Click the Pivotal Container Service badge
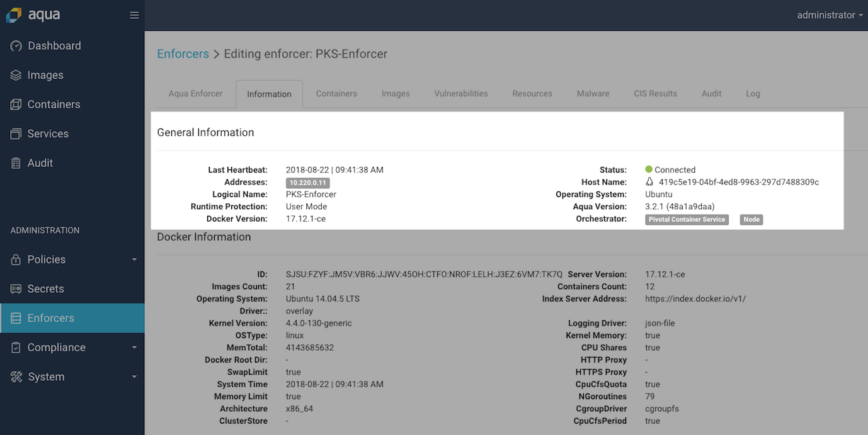868x435 pixels. [687, 220]
